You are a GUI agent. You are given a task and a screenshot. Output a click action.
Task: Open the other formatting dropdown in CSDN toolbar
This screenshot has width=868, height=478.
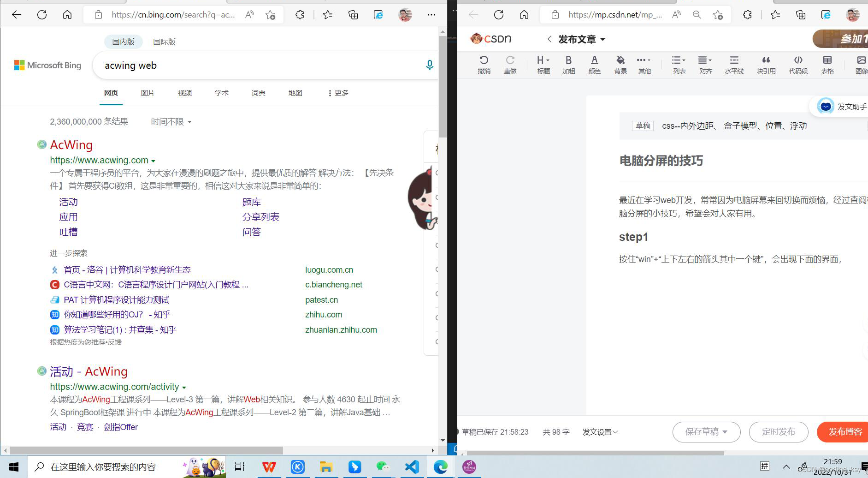[x=644, y=65]
